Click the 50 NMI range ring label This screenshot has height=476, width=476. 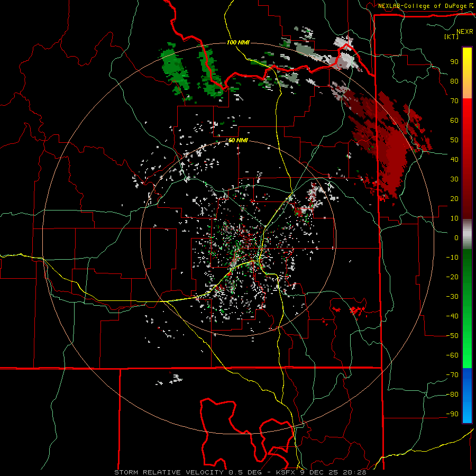pos(238,140)
